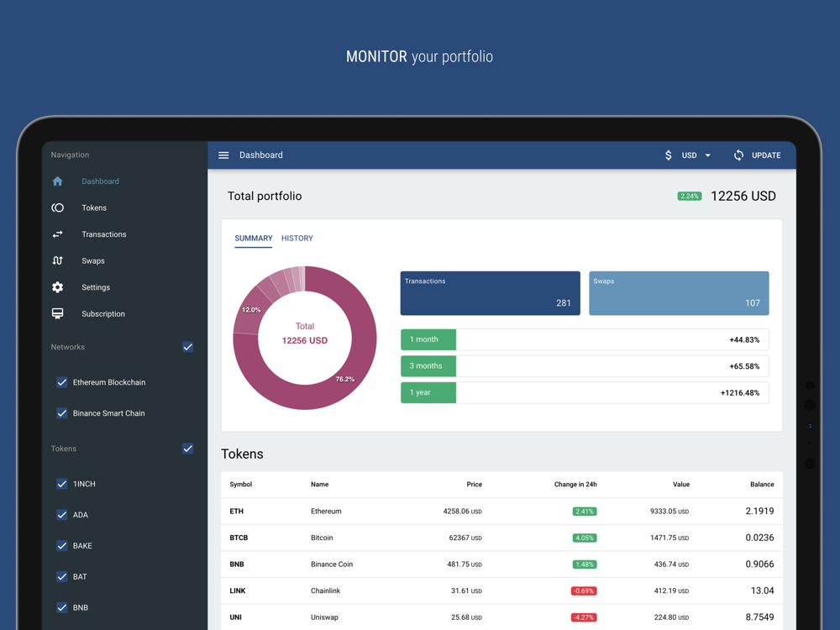This screenshot has height=630, width=840.
Task: Toggle all Tokens checkbox
Action: [188, 449]
